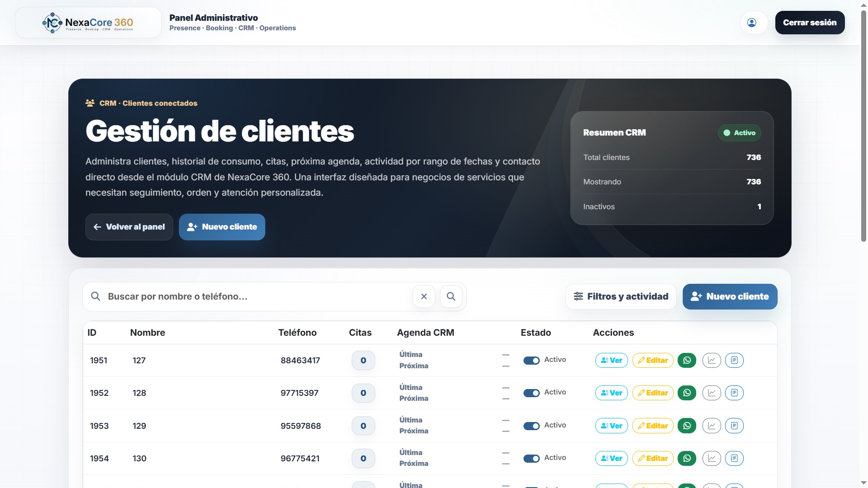Toggle Activo status for client 1952
The image size is (868, 488).
[x=532, y=393]
